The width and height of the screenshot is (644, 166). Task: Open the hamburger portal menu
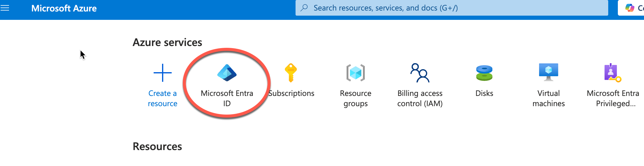click(5, 8)
